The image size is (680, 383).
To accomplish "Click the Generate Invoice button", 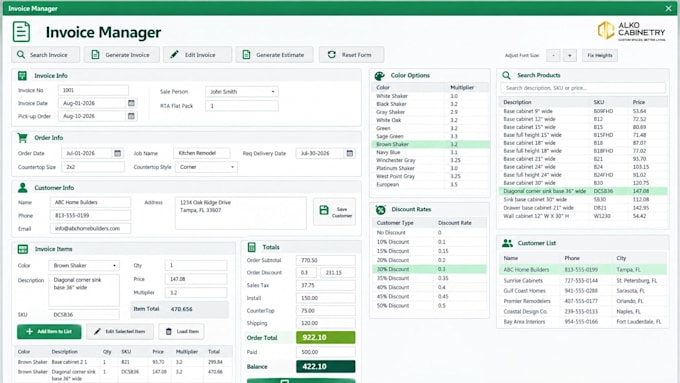I will [x=121, y=55].
